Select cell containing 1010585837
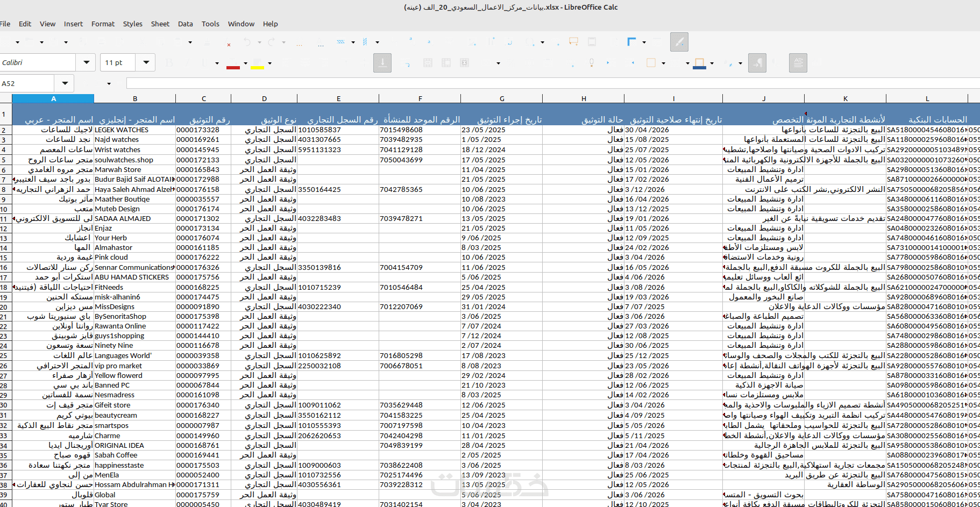The image size is (980, 507). click(338, 130)
